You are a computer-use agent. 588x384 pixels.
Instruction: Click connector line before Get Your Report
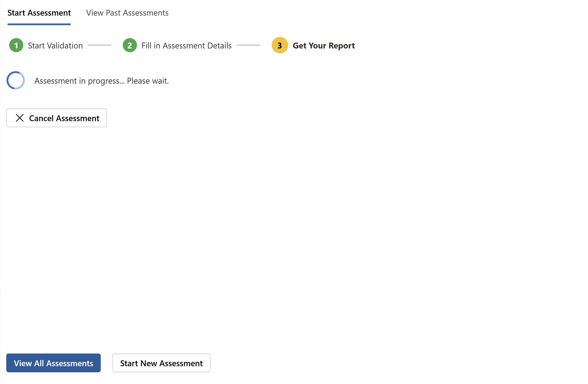pos(248,45)
